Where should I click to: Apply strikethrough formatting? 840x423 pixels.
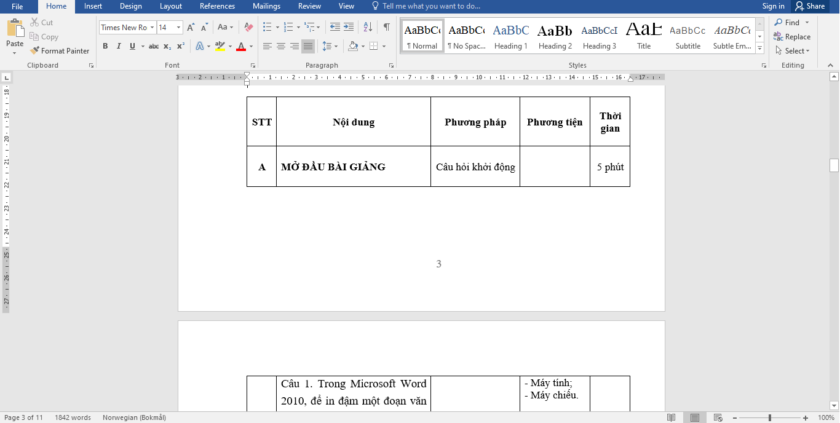154,46
